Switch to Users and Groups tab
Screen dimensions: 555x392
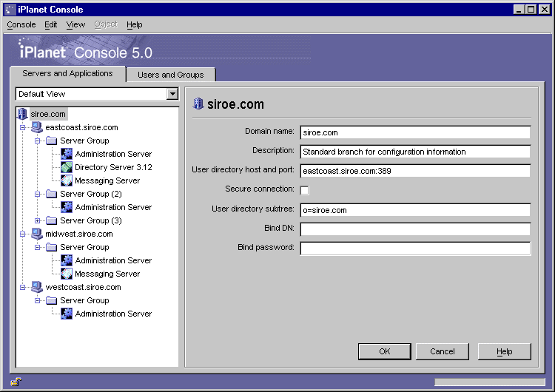(171, 75)
